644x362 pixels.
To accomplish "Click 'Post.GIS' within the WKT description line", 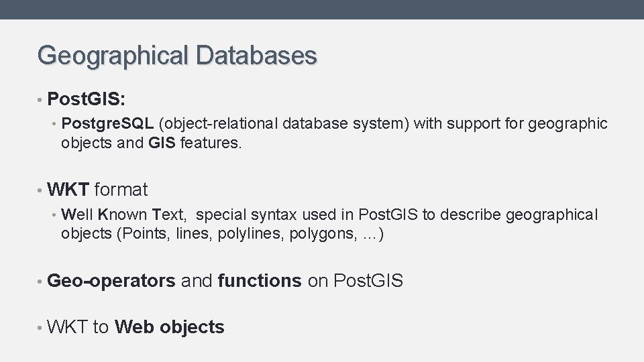I will 388,215.
